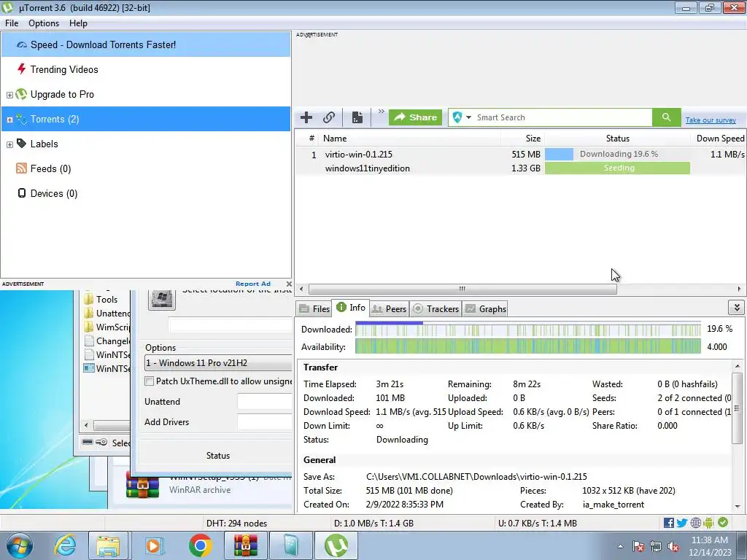The image size is (747, 560).
Task: Click the info pane scroll down arrow
Action: [x=738, y=507]
